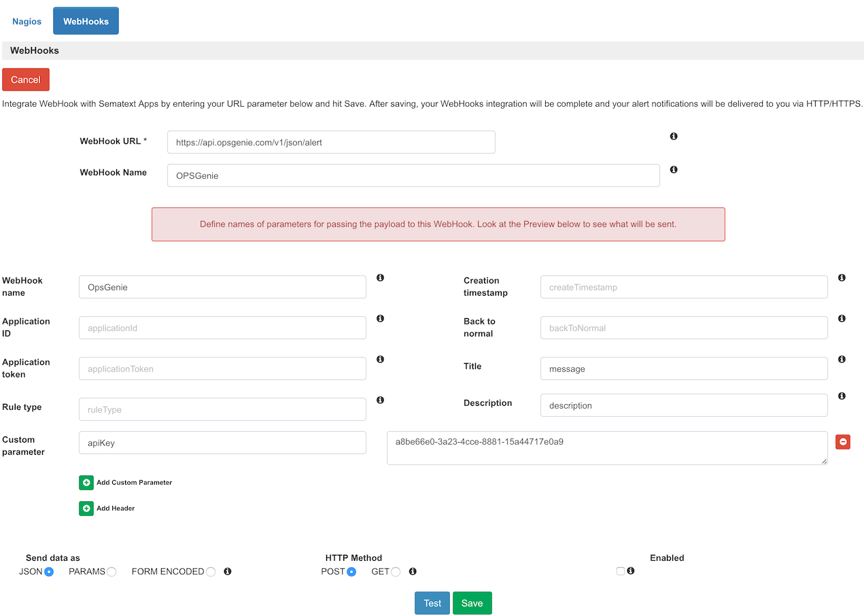Click info icon for Application ID
864x616 pixels.
click(381, 319)
